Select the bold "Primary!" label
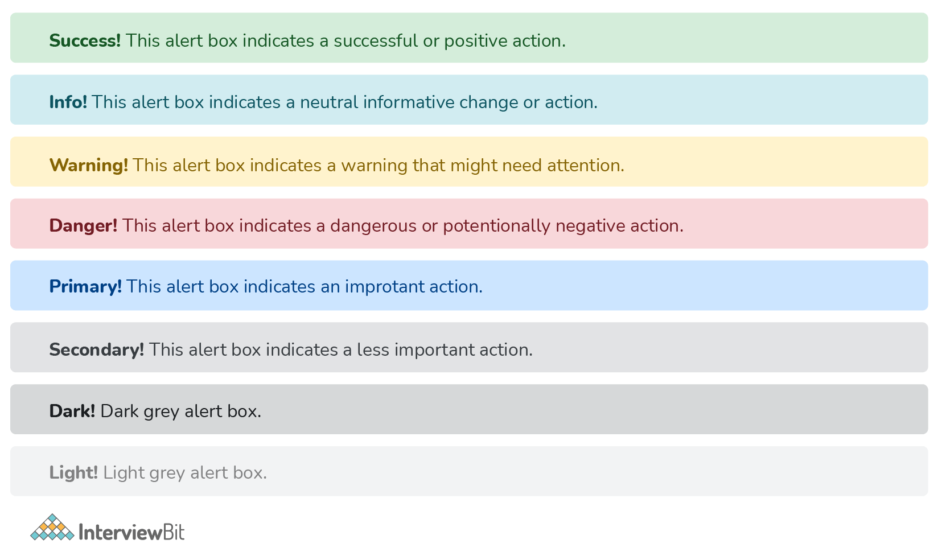Viewport: 938px width, 560px height. (x=85, y=286)
